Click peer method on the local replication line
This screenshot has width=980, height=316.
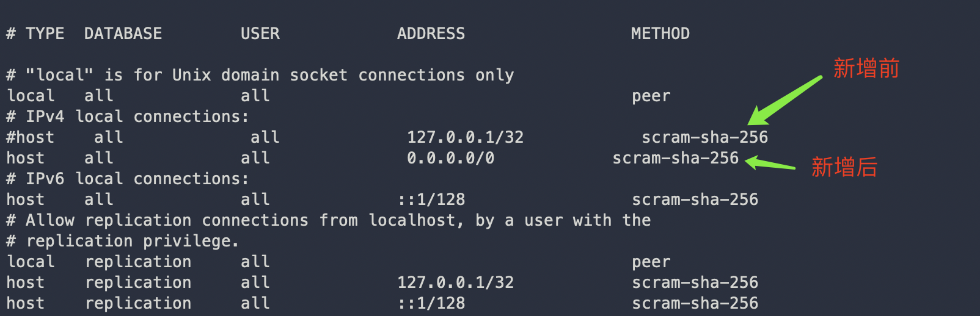click(x=651, y=262)
